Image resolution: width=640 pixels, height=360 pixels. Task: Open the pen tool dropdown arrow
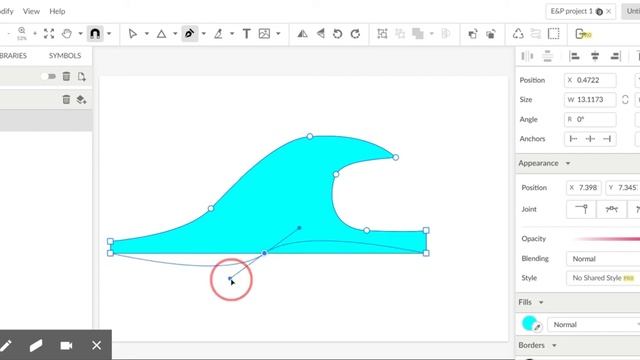point(203,33)
